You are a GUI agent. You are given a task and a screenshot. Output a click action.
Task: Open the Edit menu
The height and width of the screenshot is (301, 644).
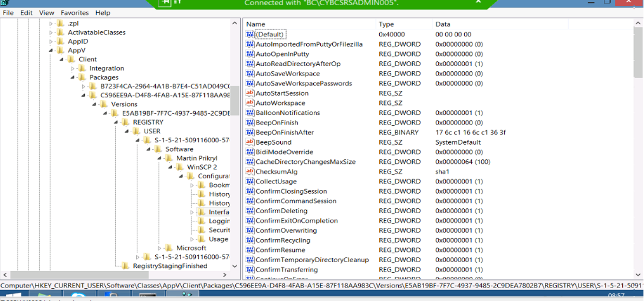point(26,13)
